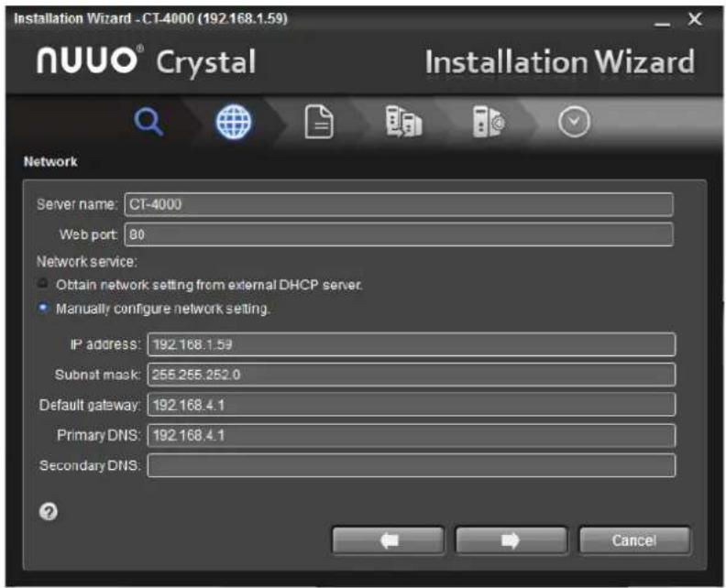
Task: Click the search step magnifier icon
Action: [x=148, y=122]
